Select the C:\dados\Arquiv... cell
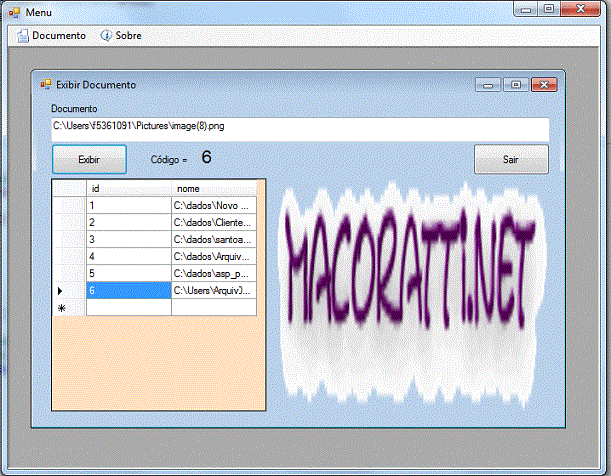This screenshot has height=476, width=611. pos(214,256)
